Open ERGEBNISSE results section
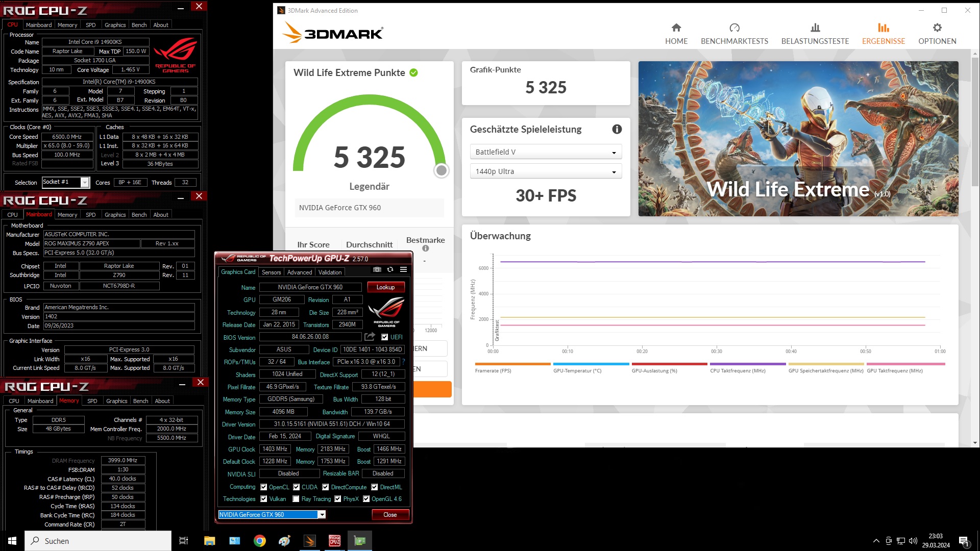Image resolution: width=980 pixels, height=551 pixels. click(883, 34)
